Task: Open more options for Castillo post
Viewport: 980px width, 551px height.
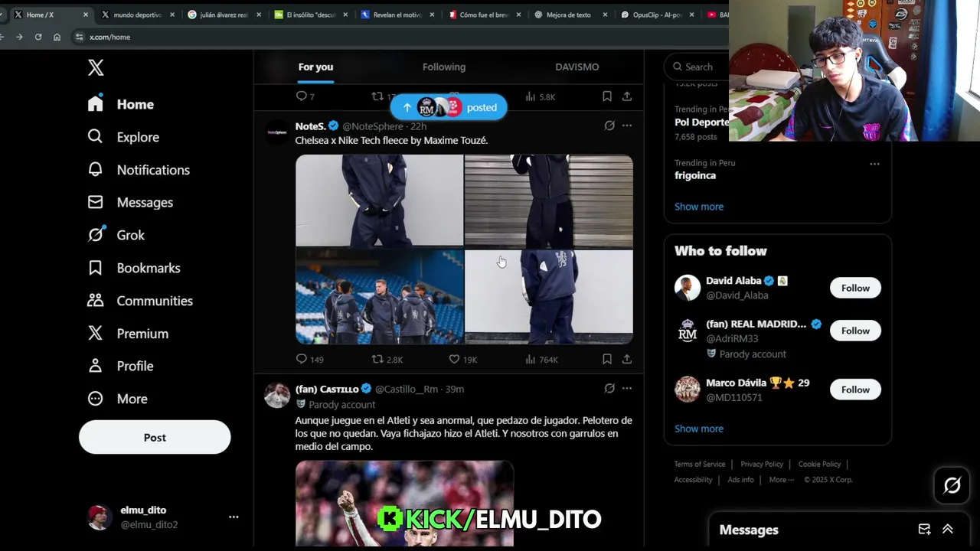Action: pos(627,389)
